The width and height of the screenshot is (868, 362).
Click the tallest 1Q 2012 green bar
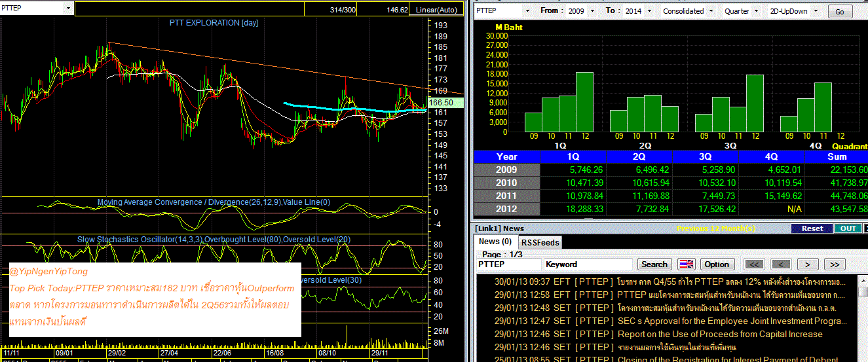tap(584, 101)
